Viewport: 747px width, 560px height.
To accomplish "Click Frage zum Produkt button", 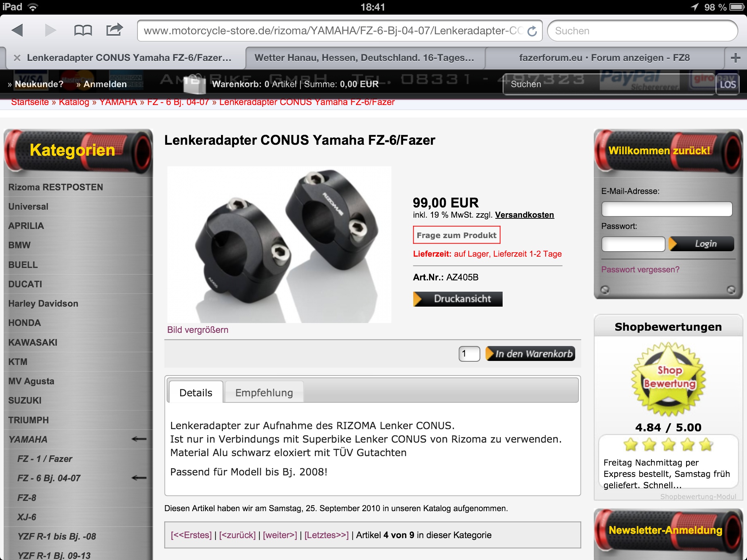I will (456, 235).
